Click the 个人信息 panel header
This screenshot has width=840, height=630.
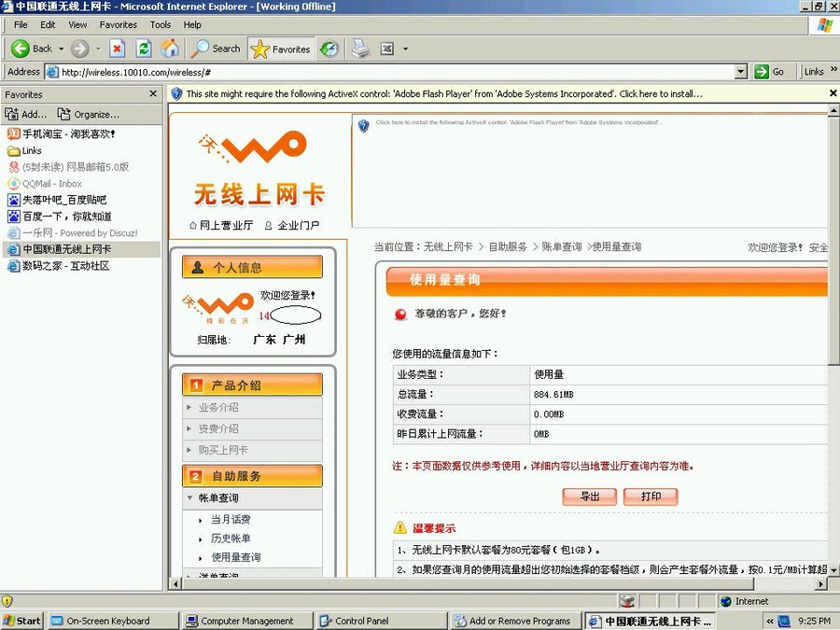(252, 267)
